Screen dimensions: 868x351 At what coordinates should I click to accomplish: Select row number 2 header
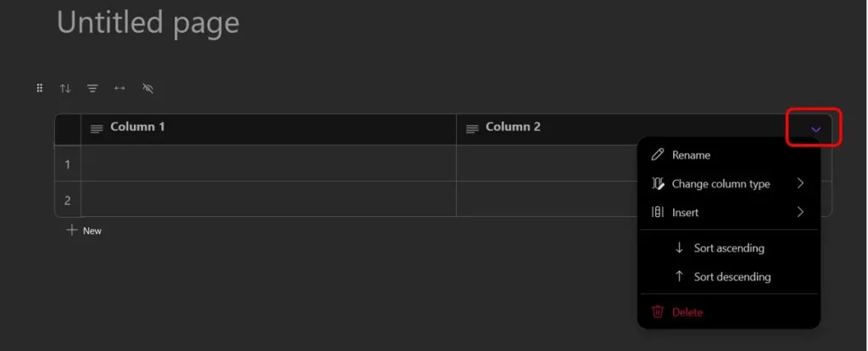click(68, 200)
